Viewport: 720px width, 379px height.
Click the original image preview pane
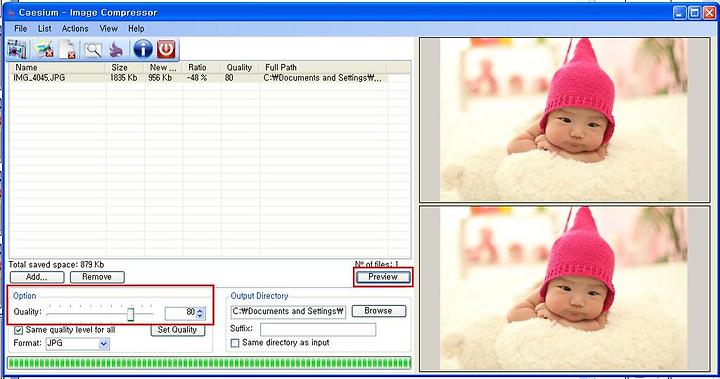[x=564, y=120]
